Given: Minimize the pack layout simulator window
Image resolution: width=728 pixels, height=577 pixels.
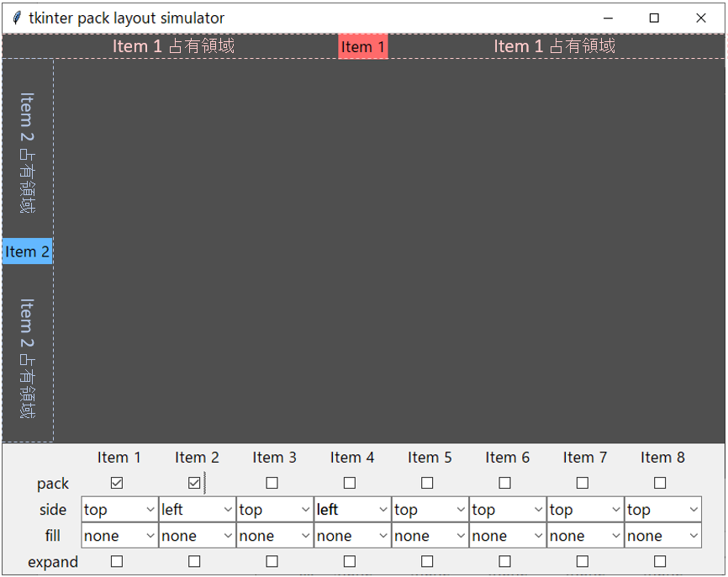Looking at the screenshot, I should [x=609, y=19].
